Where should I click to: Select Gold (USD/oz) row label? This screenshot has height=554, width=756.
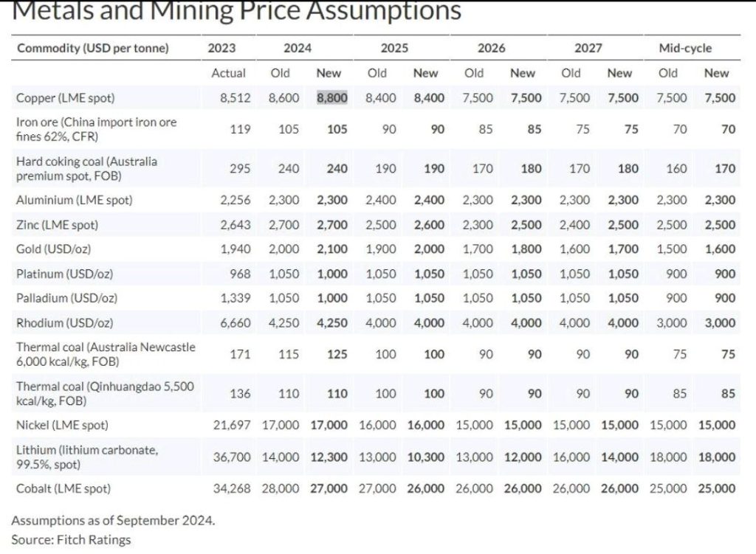tap(53, 249)
